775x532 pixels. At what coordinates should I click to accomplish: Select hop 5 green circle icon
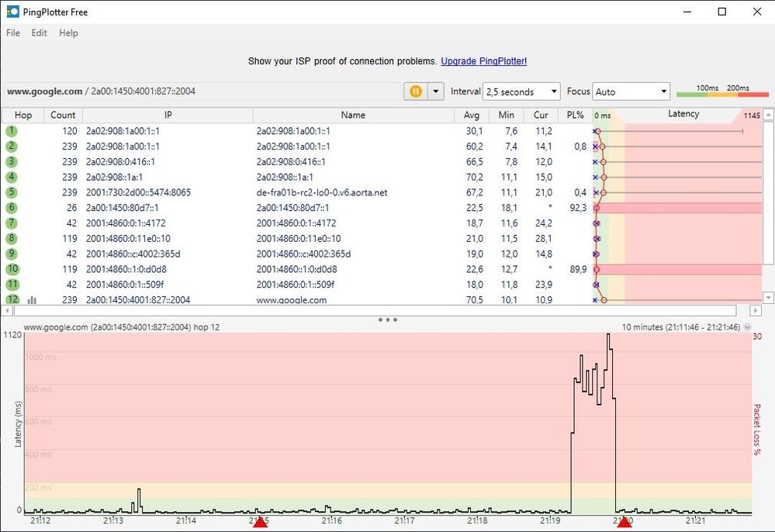pyautogui.click(x=12, y=192)
